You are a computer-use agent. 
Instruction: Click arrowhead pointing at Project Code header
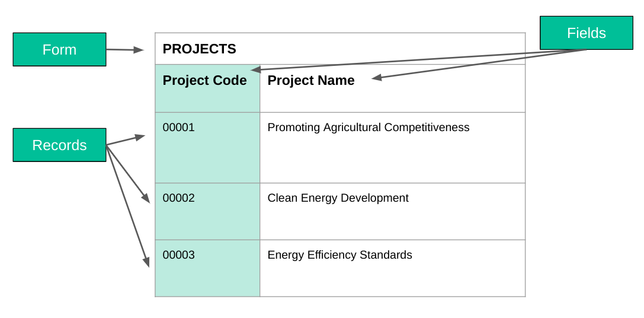pyautogui.click(x=256, y=69)
